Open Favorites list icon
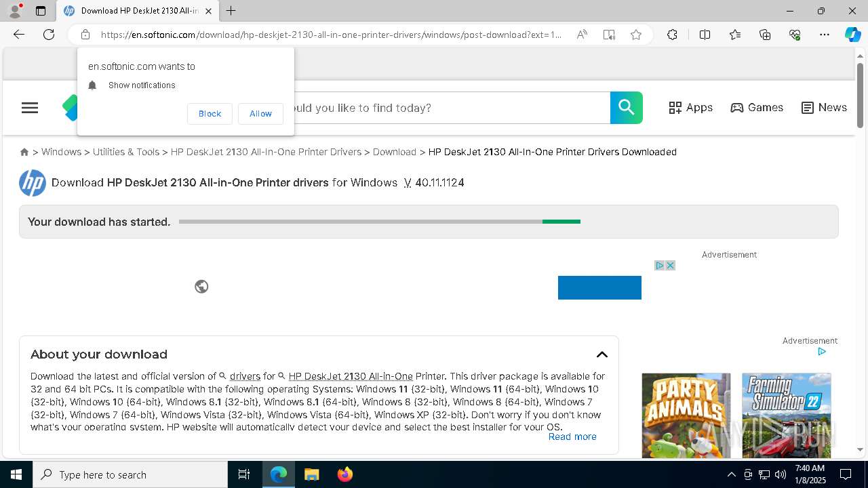The width and height of the screenshot is (868, 488). pyautogui.click(x=735, y=35)
